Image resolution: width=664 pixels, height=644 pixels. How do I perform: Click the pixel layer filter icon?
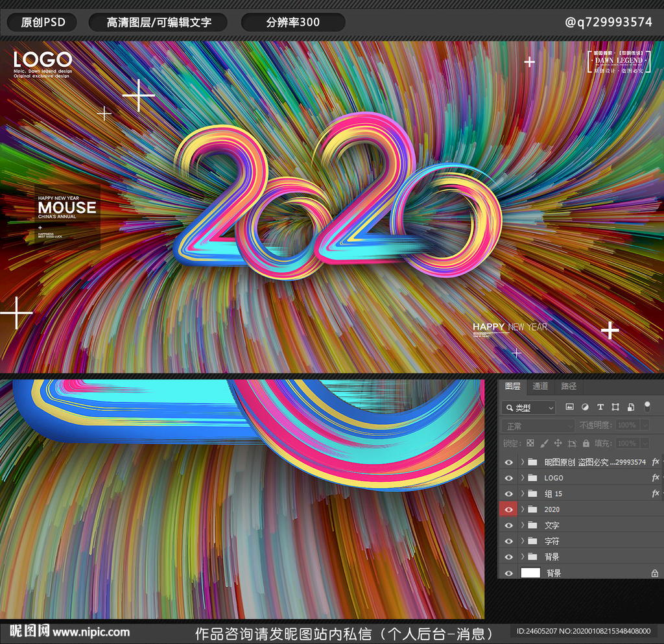click(x=569, y=407)
